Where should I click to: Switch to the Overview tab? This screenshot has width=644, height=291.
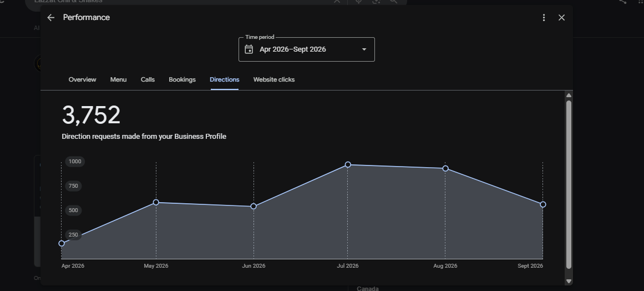(82, 80)
